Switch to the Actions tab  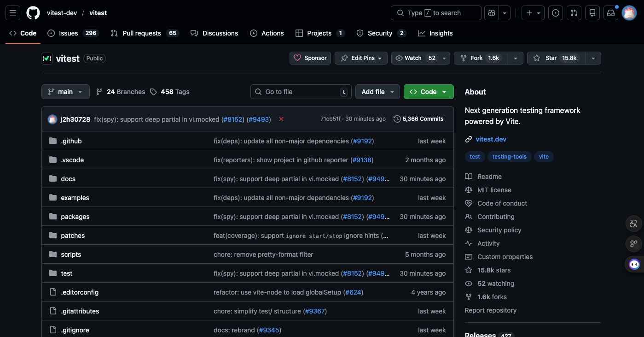tap(267, 33)
